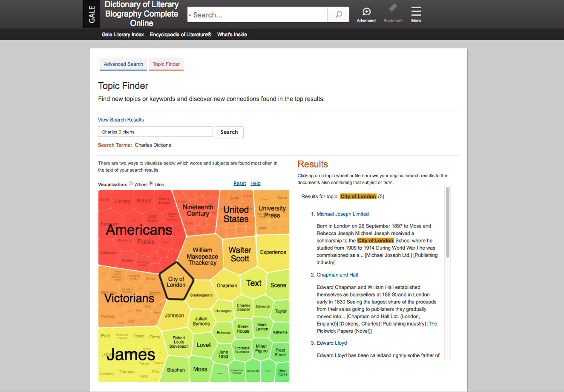Select the Victorians tile
This screenshot has height=392, width=564.
(x=129, y=298)
